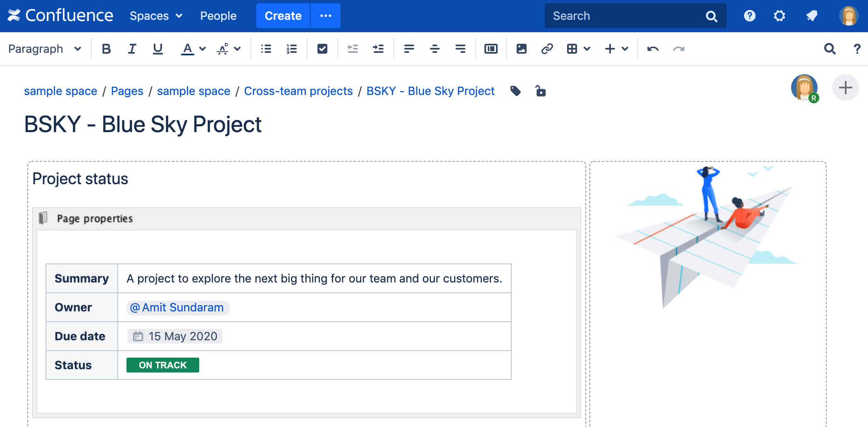
Task: Open page restrictions padlock icon
Action: click(540, 91)
